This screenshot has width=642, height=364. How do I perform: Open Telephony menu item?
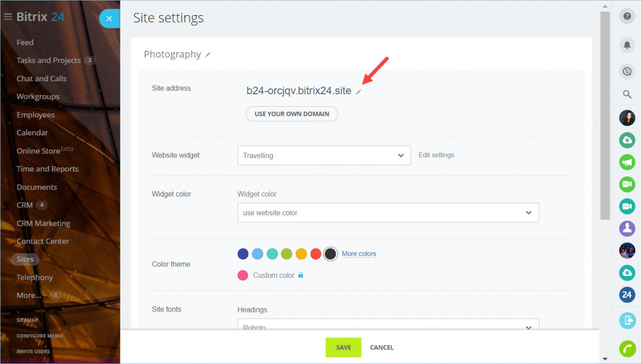tap(35, 277)
